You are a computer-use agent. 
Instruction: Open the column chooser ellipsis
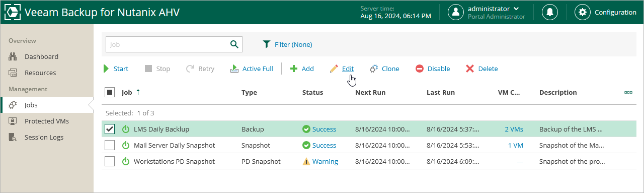(628, 92)
